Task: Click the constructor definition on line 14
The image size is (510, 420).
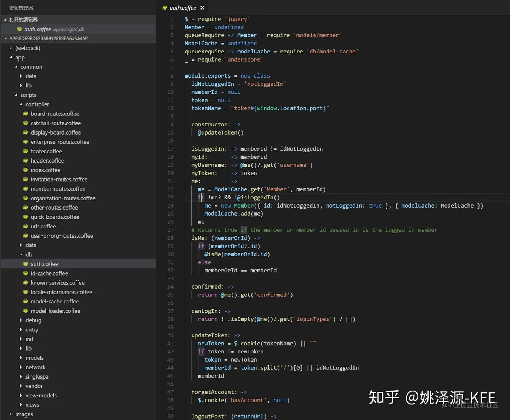Action: pos(216,124)
